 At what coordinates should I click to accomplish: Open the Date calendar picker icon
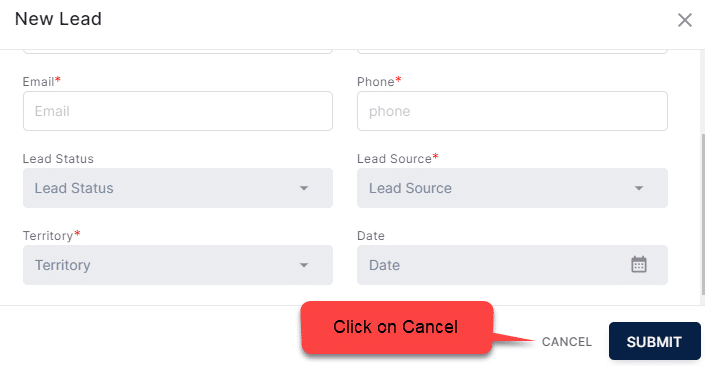coord(638,264)
